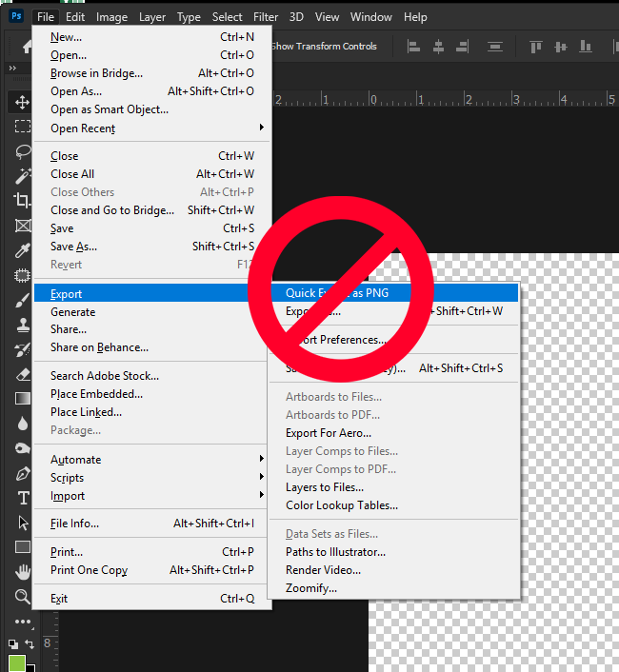
Task: Select the Magic Wand tool
Action: 22,176
